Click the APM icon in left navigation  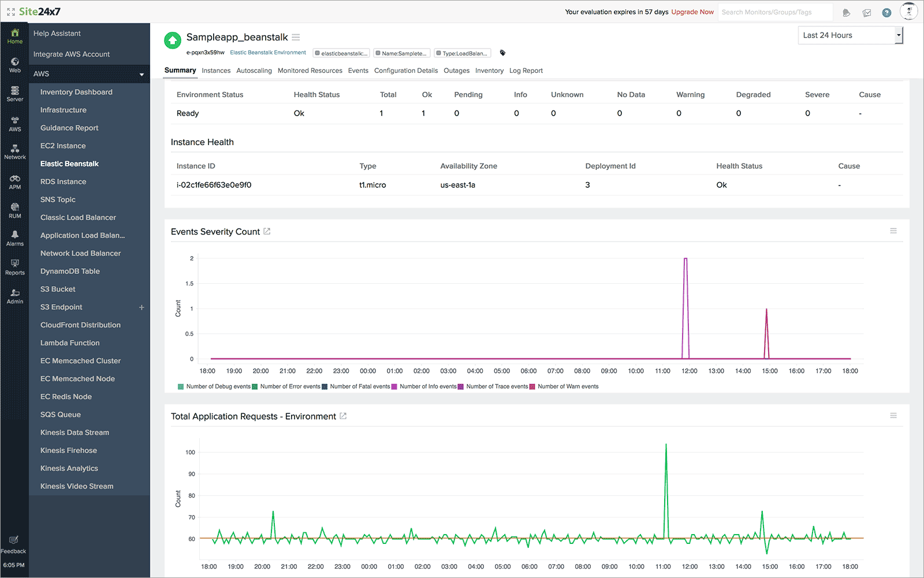[15, 181]
